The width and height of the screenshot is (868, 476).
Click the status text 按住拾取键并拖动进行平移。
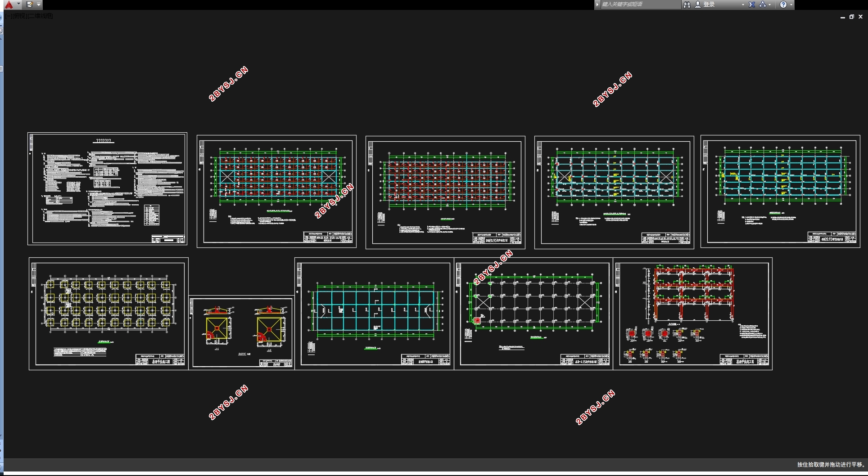tap(831, 465)
